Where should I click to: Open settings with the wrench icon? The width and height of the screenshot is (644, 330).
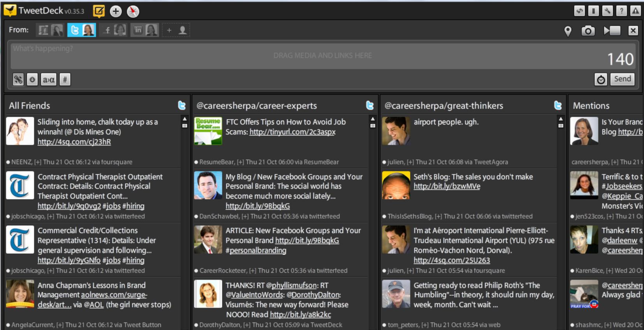click(x=607, y=11)
